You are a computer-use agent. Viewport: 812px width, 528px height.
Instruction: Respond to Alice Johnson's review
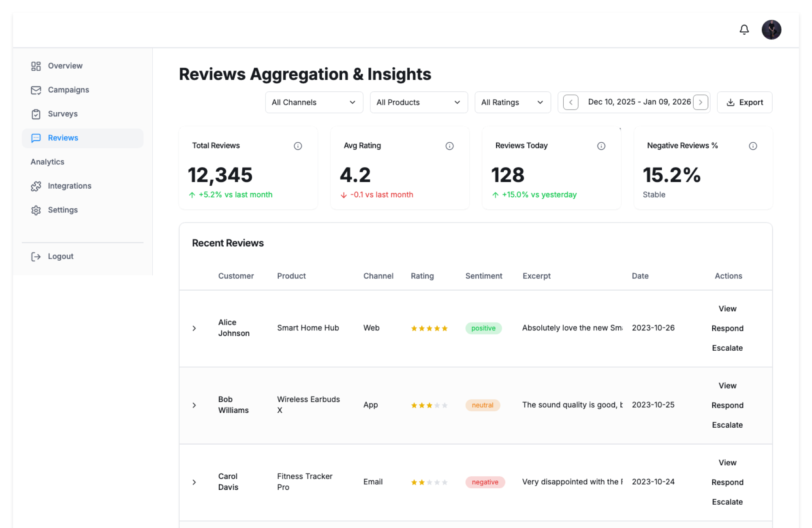coord(727,328)
